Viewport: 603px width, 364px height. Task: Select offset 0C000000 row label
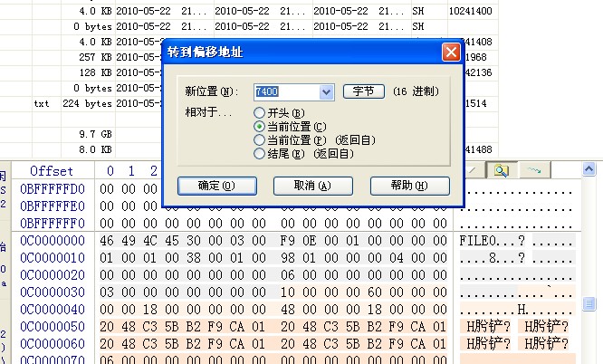53,241
